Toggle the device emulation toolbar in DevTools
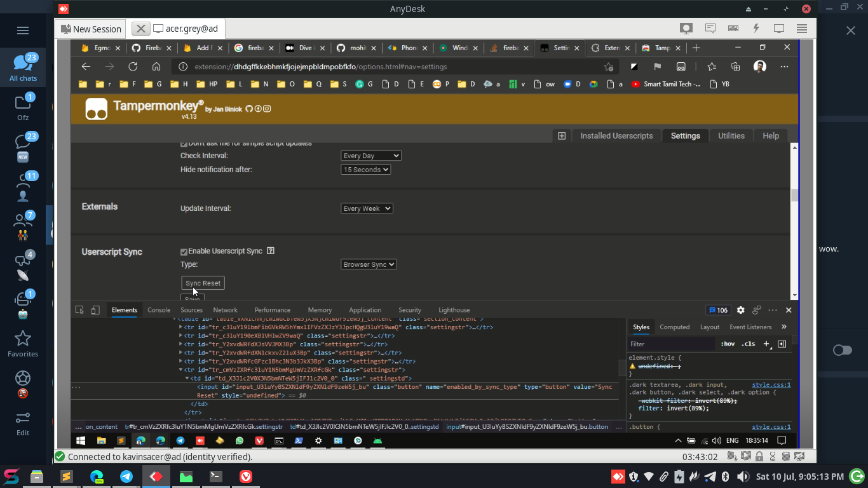This screenshot has height=488, width=868. point(95,310)
